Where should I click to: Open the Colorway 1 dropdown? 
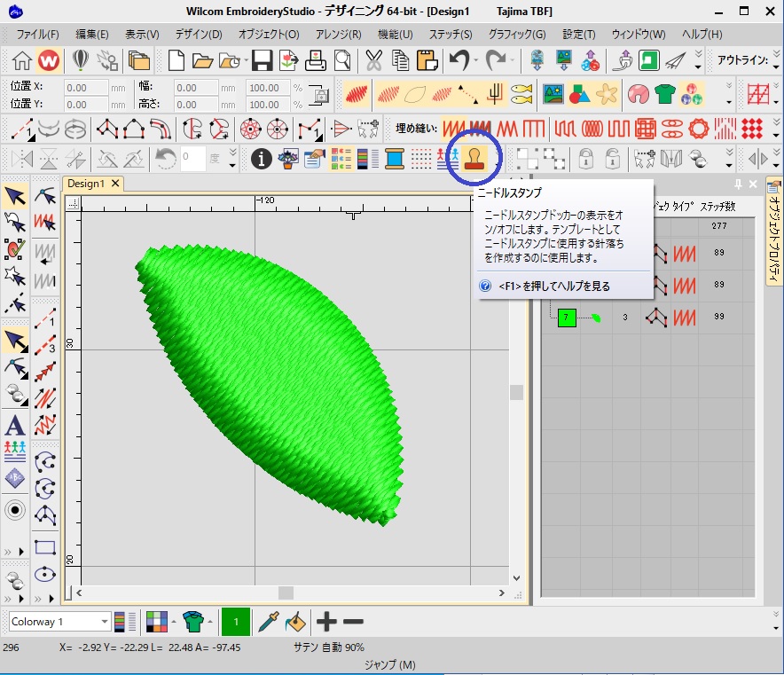tap(104, 622)
